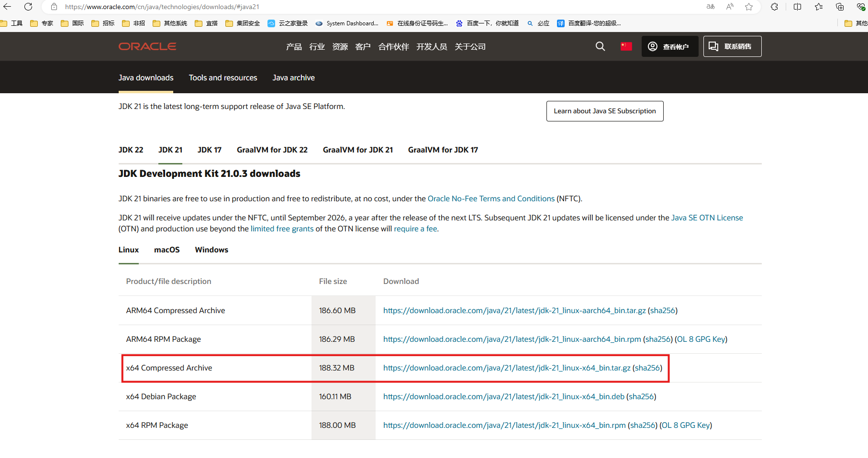Click the 联系销售 button
Screen dimensions: 868x458
pyautogui.click(x=732, y=46)
